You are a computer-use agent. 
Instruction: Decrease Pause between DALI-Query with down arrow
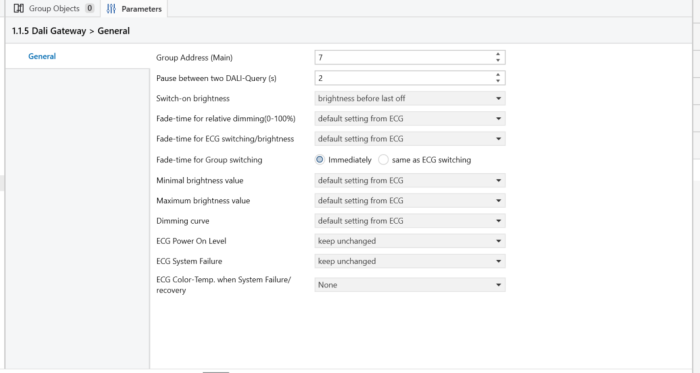pos(498,81)
